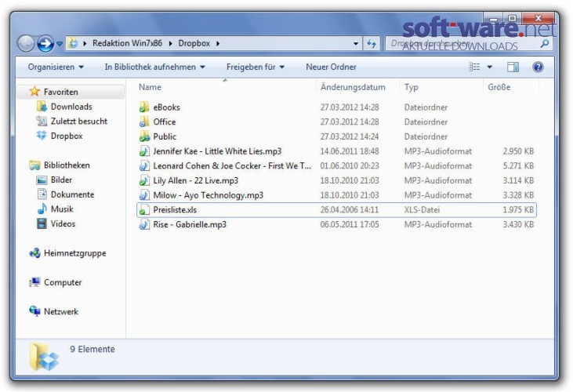Click the Heimnetzgruppe icon
The image size is (573, 392).
[x=34, y=252]
